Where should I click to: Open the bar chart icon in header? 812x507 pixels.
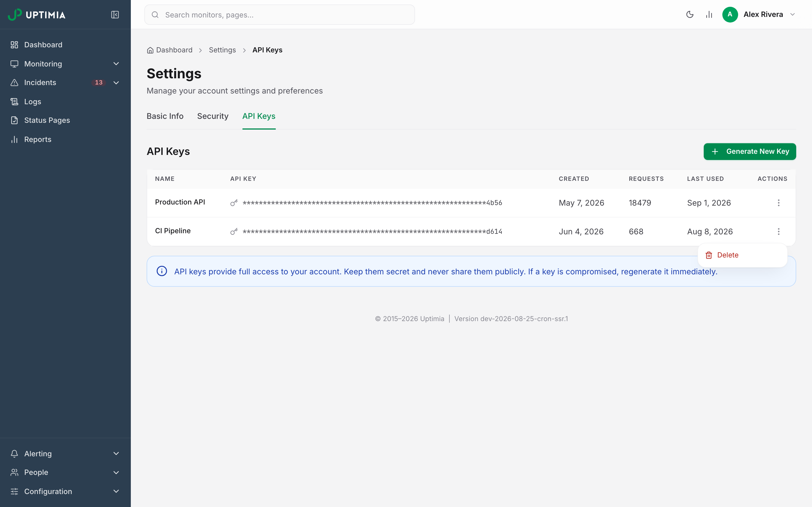pos(709,14)
